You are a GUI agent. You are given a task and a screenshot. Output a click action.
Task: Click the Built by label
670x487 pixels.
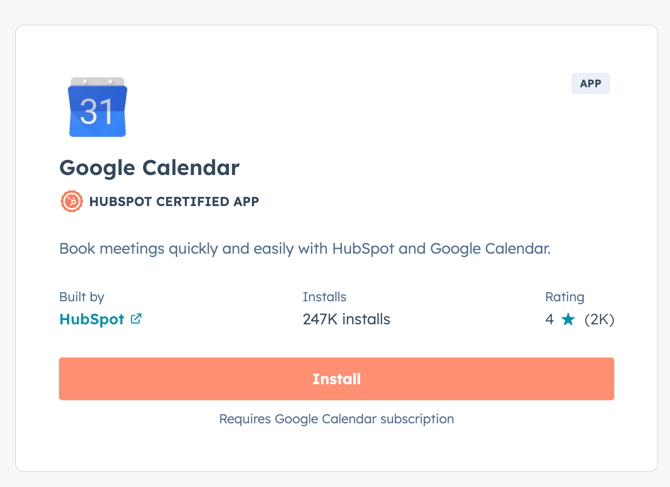[82, 297]
